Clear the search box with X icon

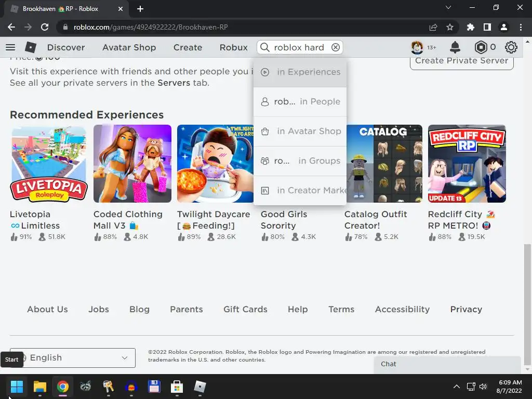pos(336,47)
